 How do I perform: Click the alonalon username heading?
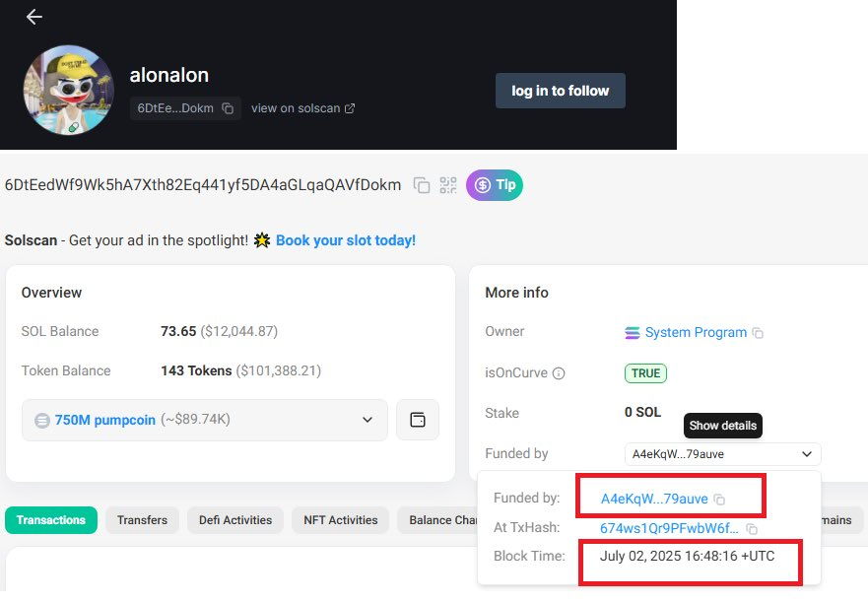(x=168, y=75)
